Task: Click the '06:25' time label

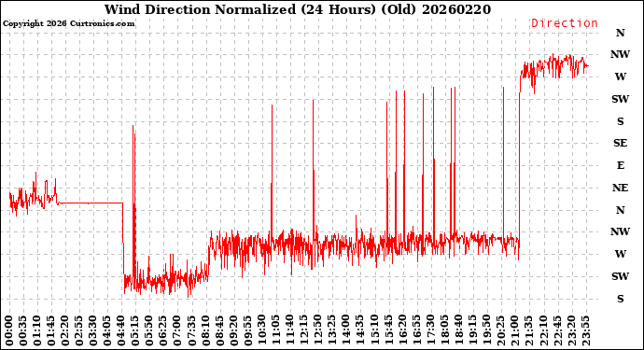Action: (163, 331)
